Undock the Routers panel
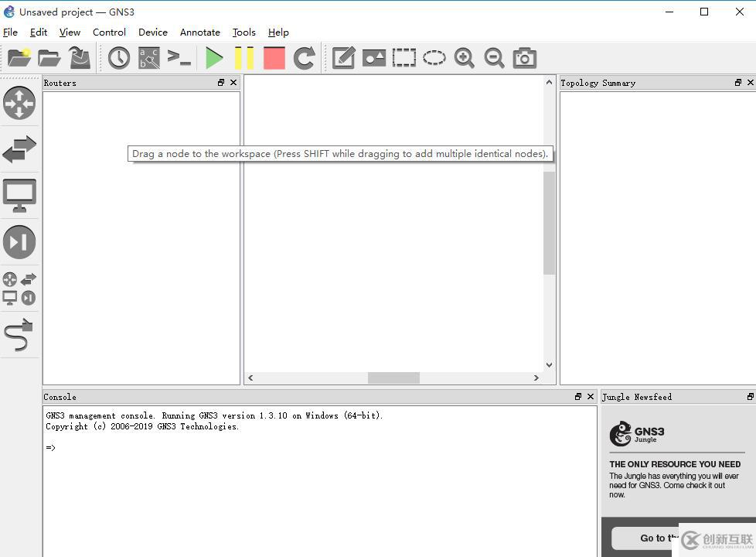 (x=221, y=83)
